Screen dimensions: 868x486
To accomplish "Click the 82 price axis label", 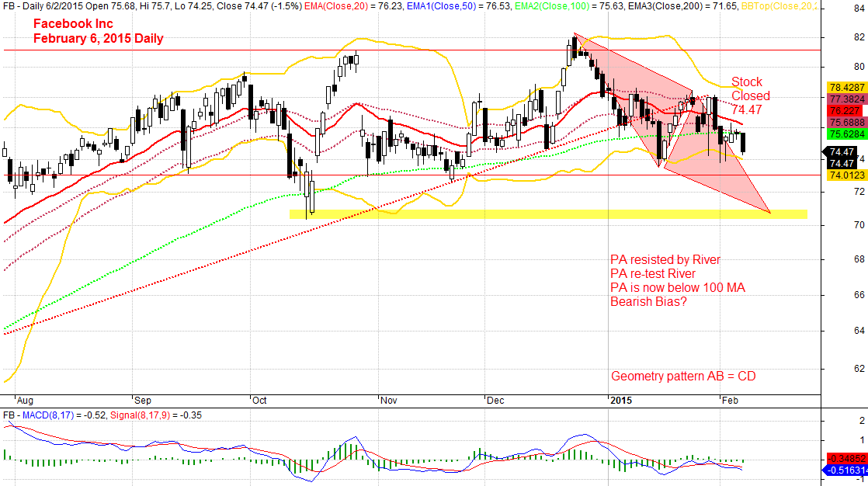I will pos(859,37).
